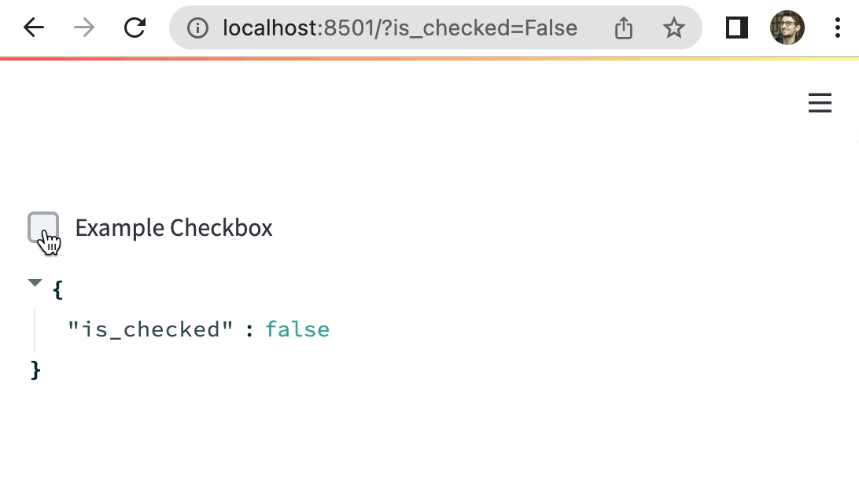Select the "is_checked" JSON key
Viewport: 859px width, 504px height.
click(150, 329)
